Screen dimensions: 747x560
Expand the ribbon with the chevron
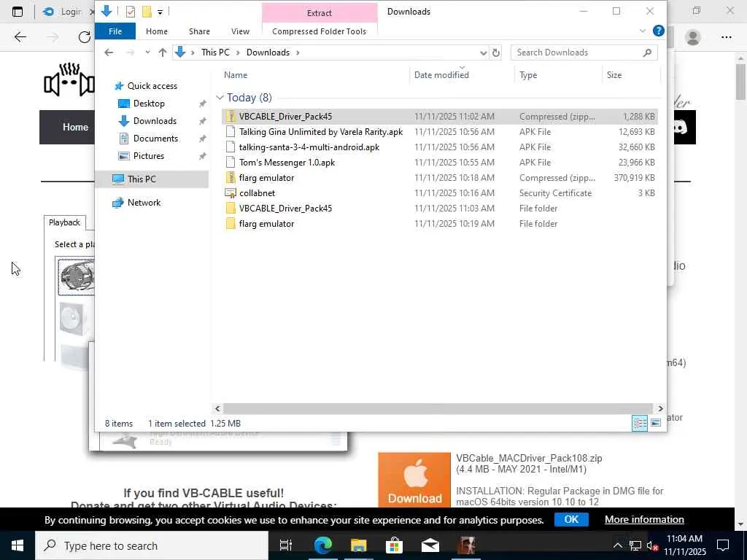coord(642,31)
